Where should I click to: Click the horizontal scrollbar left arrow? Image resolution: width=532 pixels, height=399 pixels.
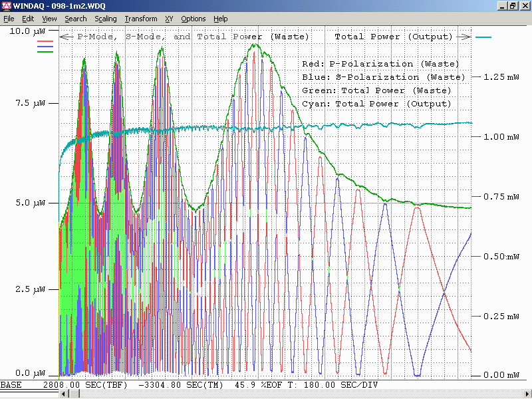click(x=65, y=394)
